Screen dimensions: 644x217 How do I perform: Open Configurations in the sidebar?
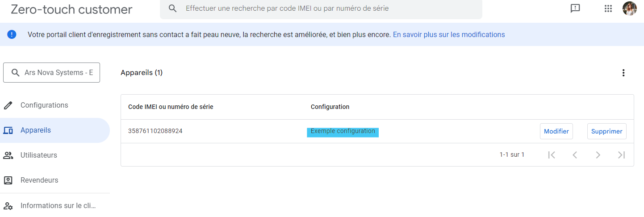(x=44, y=105)
